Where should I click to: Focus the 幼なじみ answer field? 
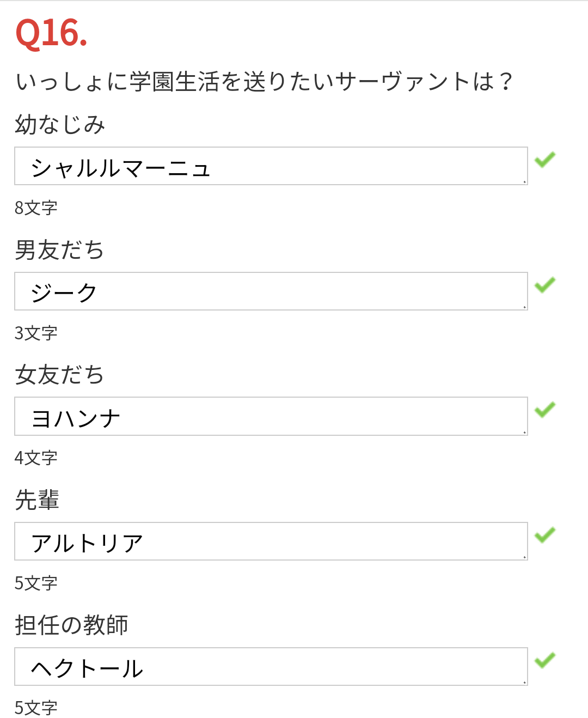pyautogui.click(x=271, y=166)
